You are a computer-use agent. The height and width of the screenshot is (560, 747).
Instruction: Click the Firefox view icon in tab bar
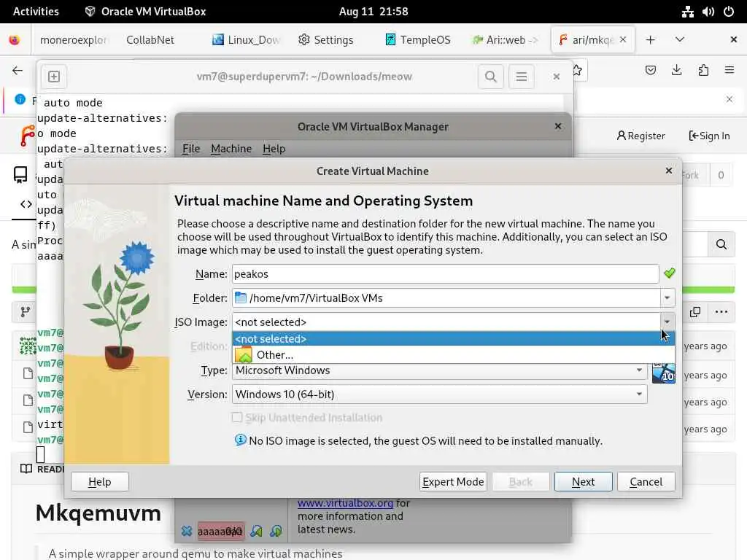point(15,40)
